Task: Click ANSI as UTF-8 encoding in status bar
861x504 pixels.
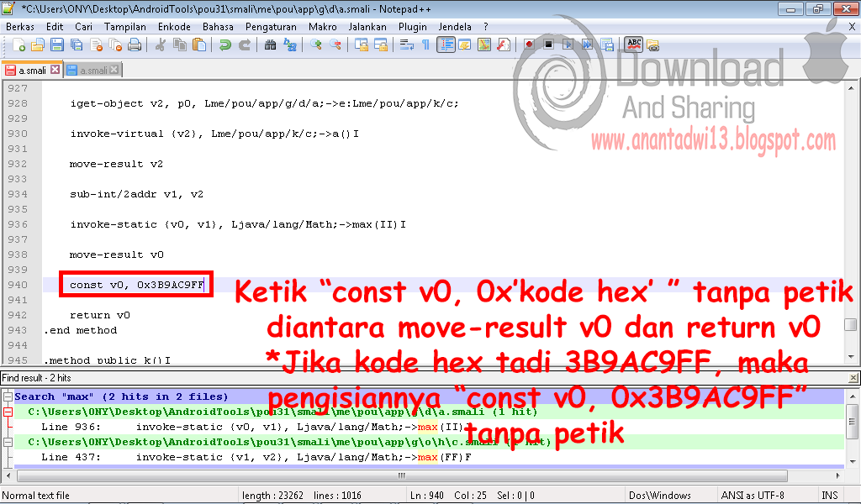Action: [x=753, y=496]
